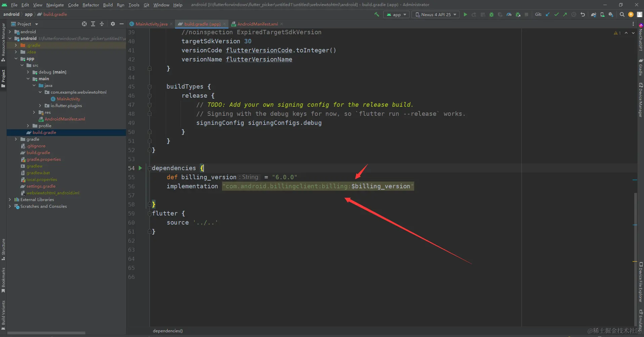The height and width of the screenshot is (337, 644).
Task: Click the flutterVersionName reference link
Action: pos(259,59)
